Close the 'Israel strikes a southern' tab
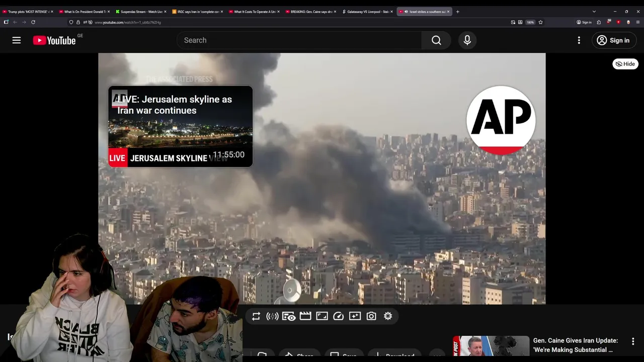Screen dimensions: 644x362 (x=448, y=12)
